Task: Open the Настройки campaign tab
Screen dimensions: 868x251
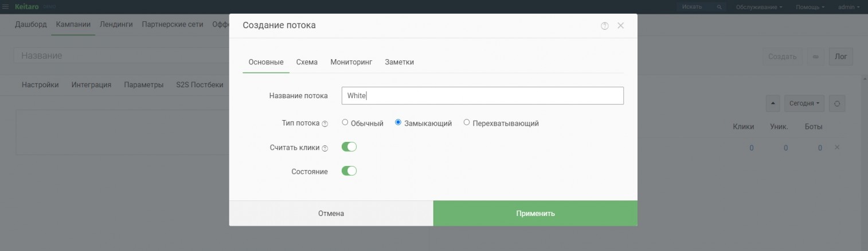Action: [x=40, y=85]
